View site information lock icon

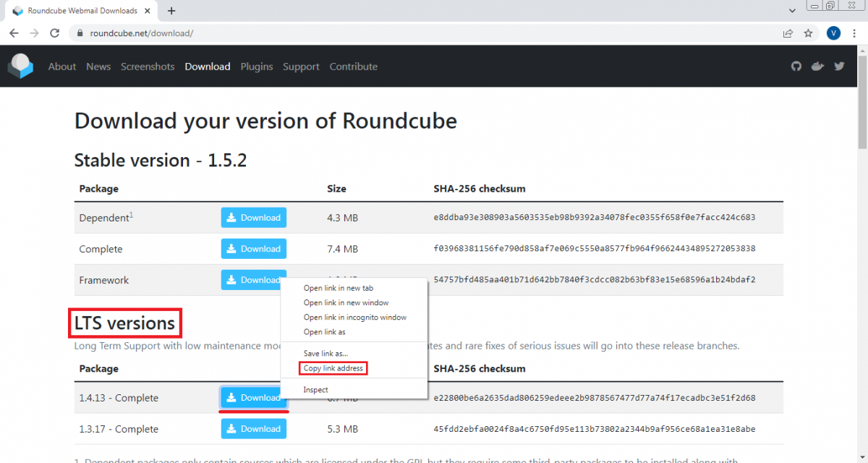click(79, 33)
